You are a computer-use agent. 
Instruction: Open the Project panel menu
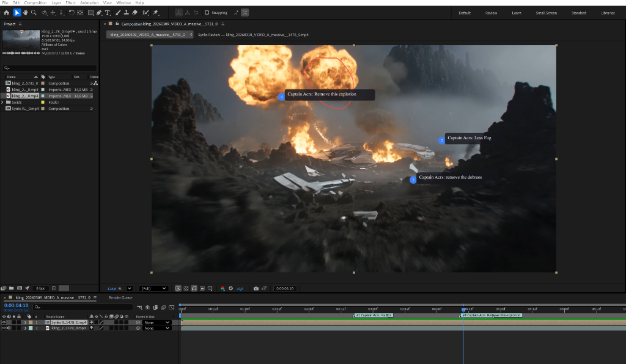tap(20, 24)
